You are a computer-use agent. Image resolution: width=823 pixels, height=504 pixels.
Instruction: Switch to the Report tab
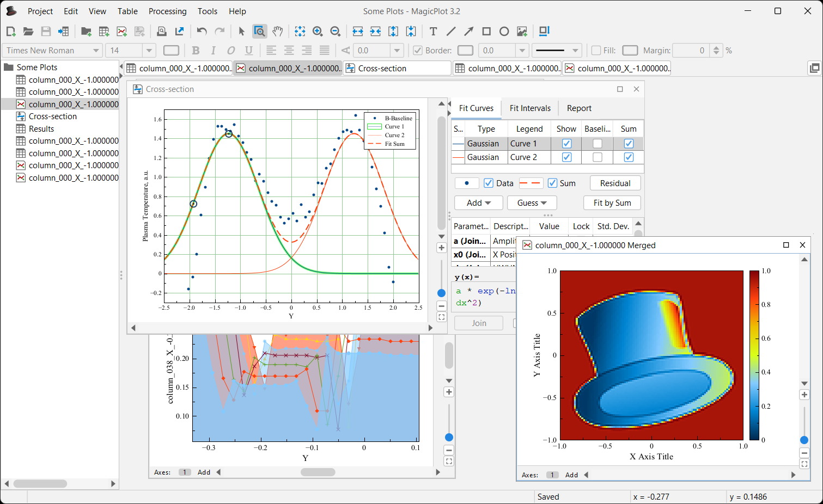tap(579, 108)
